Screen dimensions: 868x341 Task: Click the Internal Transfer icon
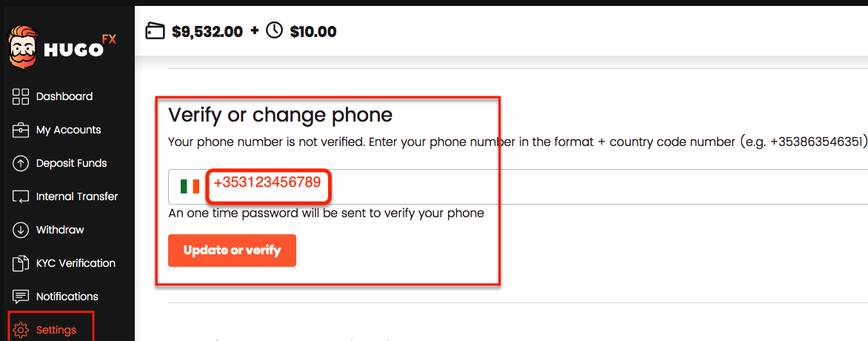click(x=21, y=197)
